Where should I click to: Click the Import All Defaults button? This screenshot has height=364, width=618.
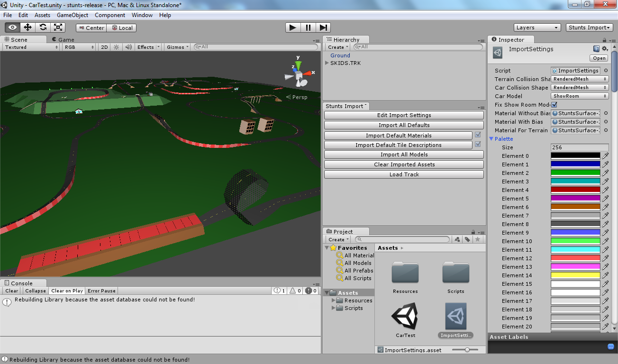click(x=404, y=125)
